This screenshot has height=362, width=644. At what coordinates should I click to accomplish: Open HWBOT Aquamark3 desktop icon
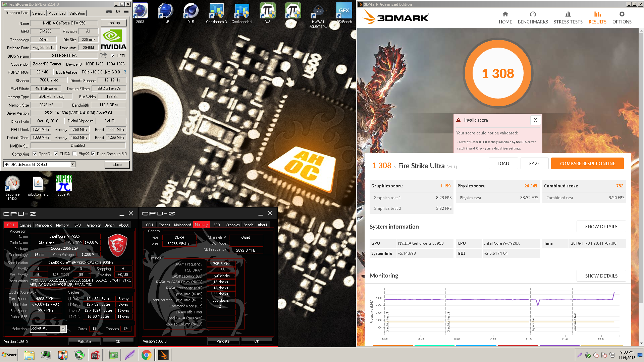coord(318,15)
